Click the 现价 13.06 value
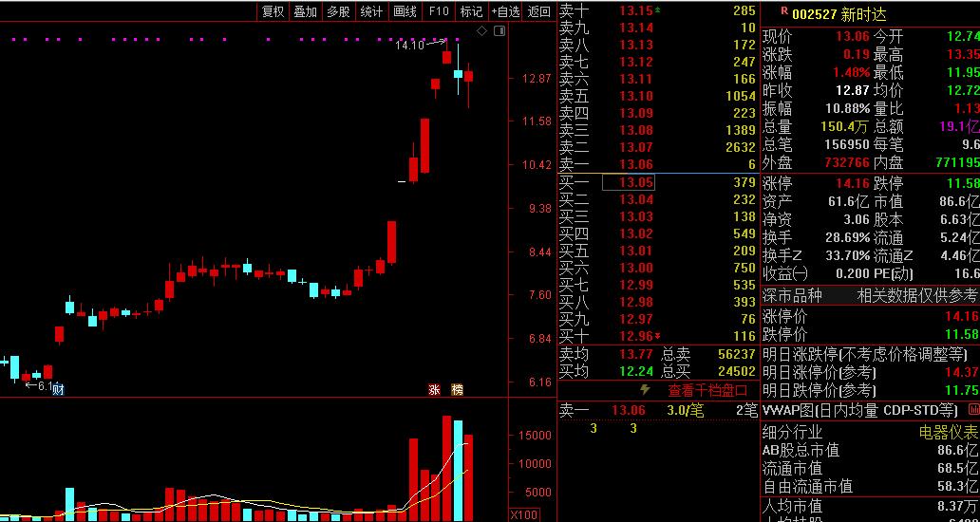The width and height of the screenshot is (980, 522). click(853, 37)
